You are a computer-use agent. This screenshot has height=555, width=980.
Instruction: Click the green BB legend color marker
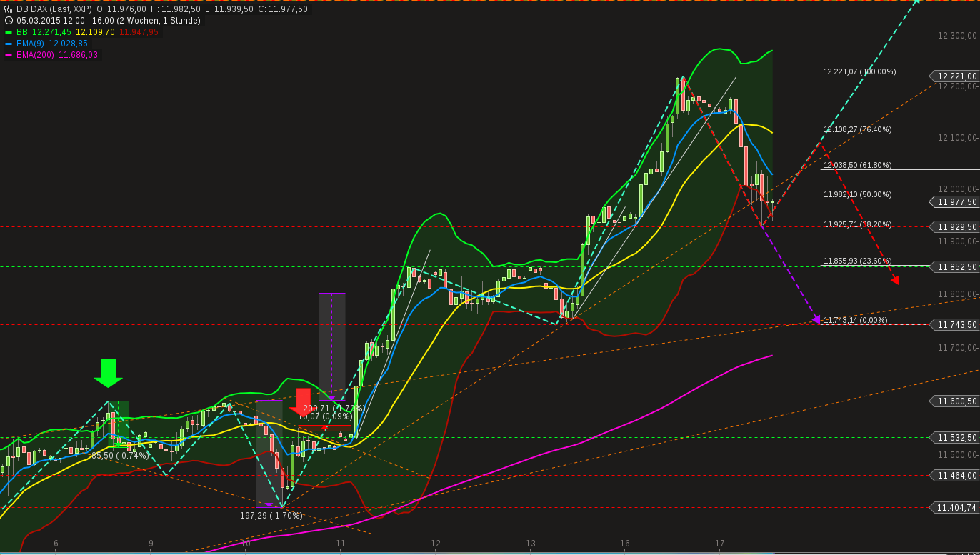(9, 32)
